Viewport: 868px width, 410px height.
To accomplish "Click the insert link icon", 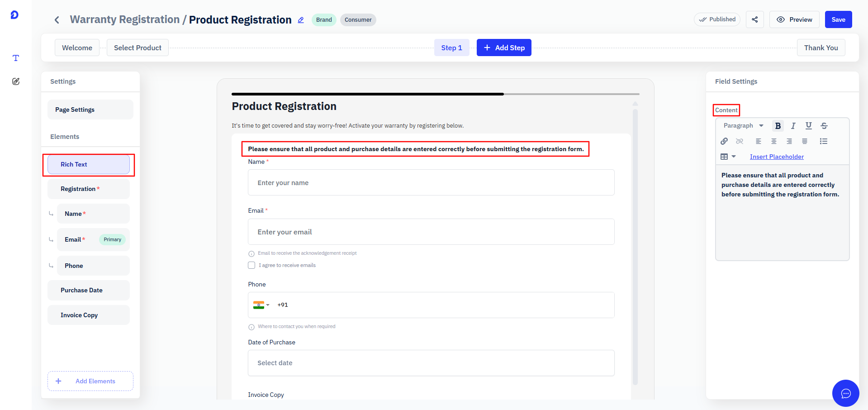I will click(x=724, y=141).
